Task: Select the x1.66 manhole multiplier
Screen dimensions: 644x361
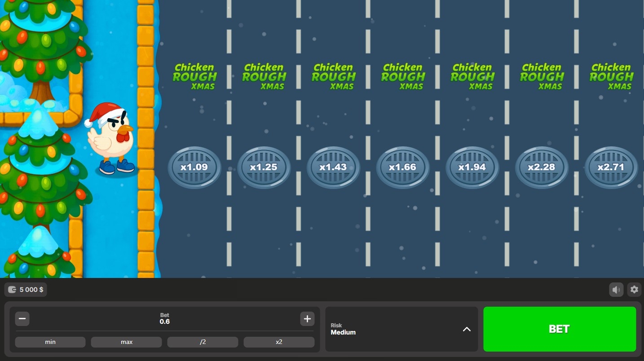Action: pos(403,167)
